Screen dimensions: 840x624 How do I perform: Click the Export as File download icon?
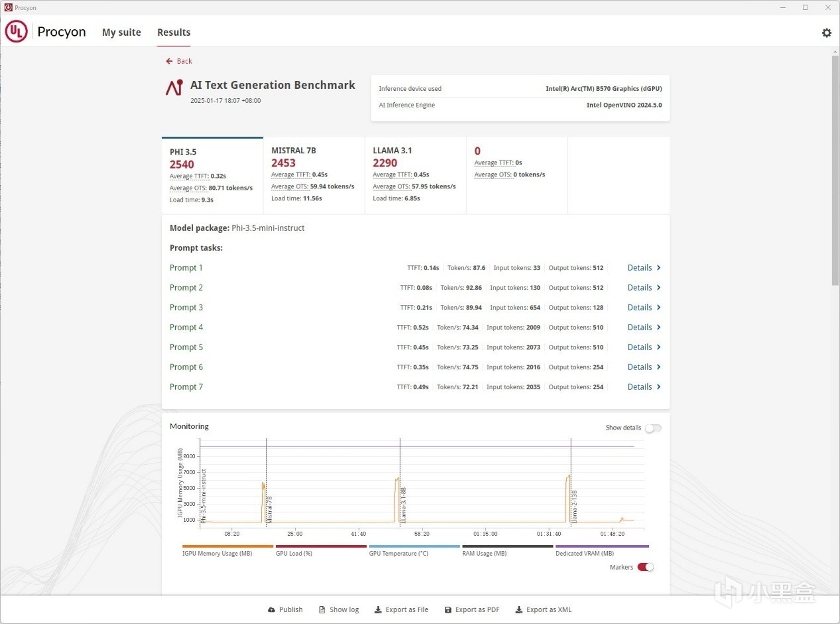pos(378,610)
